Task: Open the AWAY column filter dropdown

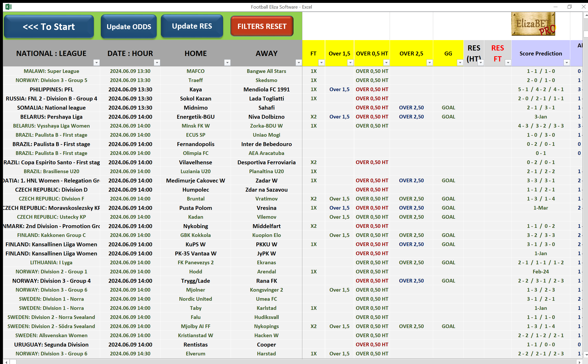Action: (298, 62)
